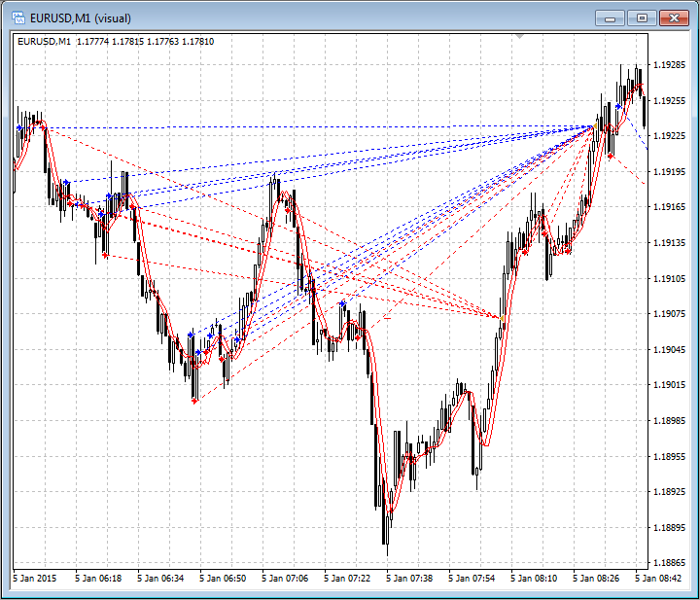Viewport: 700px width, 600px height.
Task: Click the EURUSD,M1 OHLC header text in chart
Action: (116, 42)
